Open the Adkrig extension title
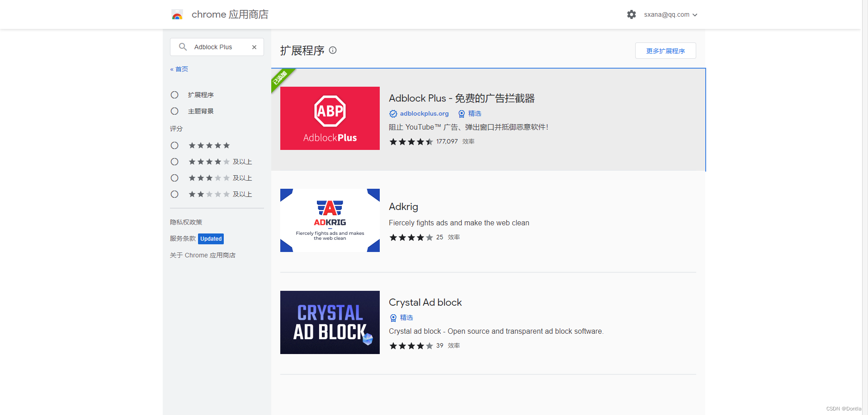The height and width of the screenshot is (415, 868). tap(403, 206)
